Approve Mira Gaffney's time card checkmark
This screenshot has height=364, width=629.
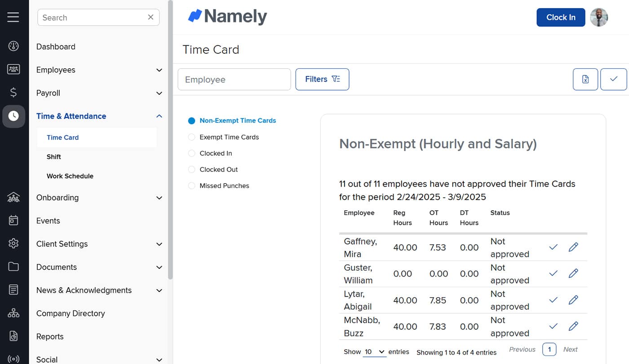coord(553,247)
